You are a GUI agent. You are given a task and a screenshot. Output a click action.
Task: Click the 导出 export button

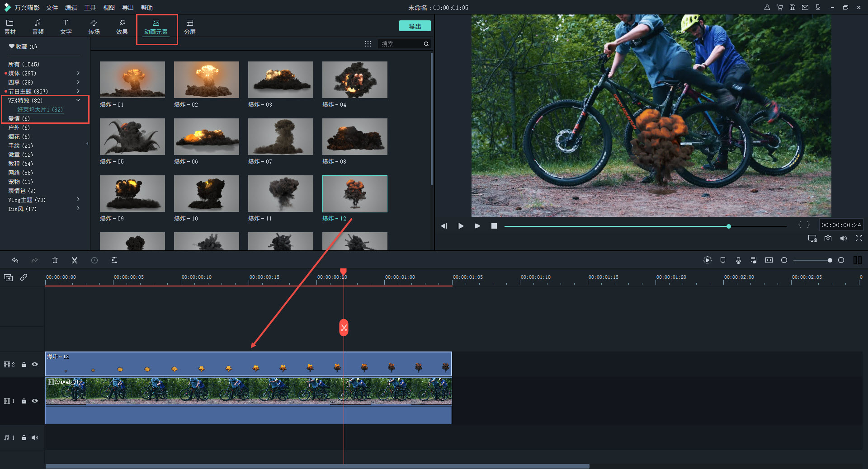coord(415,26)
